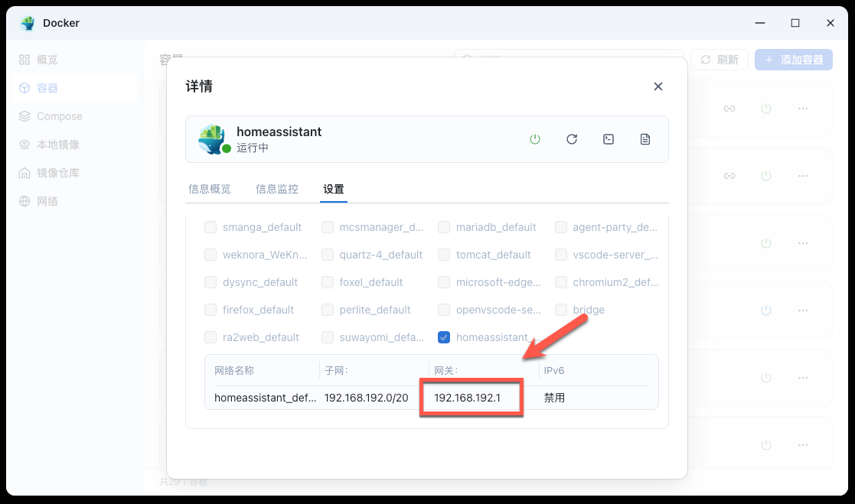The image size is (855, 504).
Task: Restart homeassistant using the circular arrow icon
Action: [572, 139]
